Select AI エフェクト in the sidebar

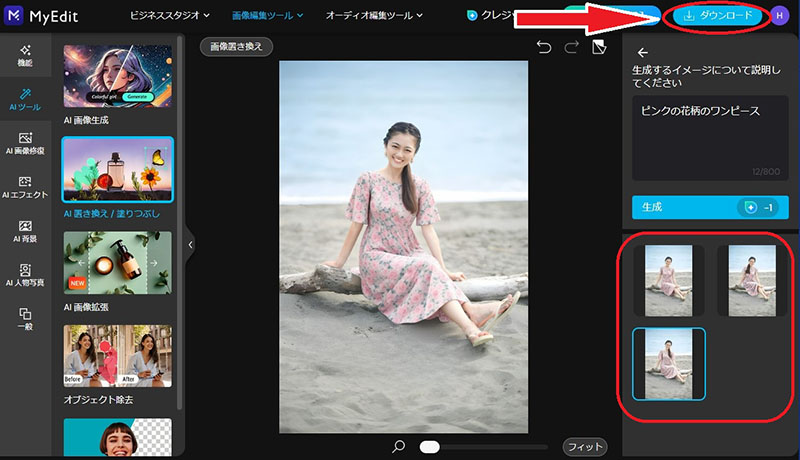pyautogui.click(x=25, y=187)
